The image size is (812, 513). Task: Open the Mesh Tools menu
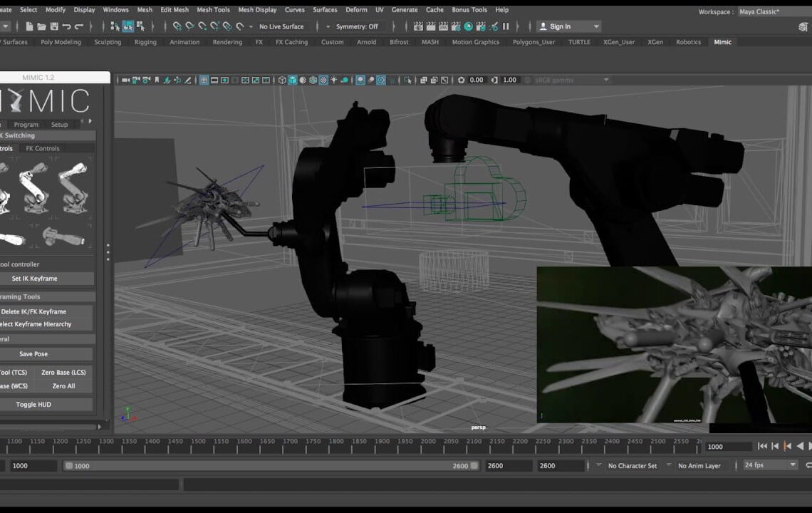pos(213,9)
